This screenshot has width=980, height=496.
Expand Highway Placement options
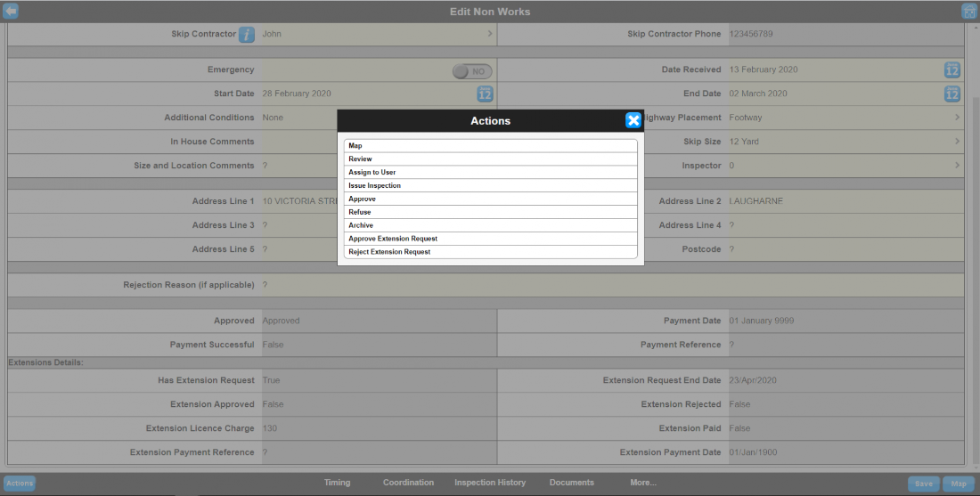coord(957,118)
